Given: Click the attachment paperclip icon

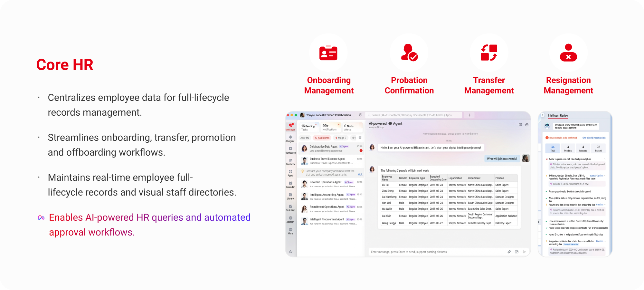Looking at the screenshot, I should (x=509, y=252).
